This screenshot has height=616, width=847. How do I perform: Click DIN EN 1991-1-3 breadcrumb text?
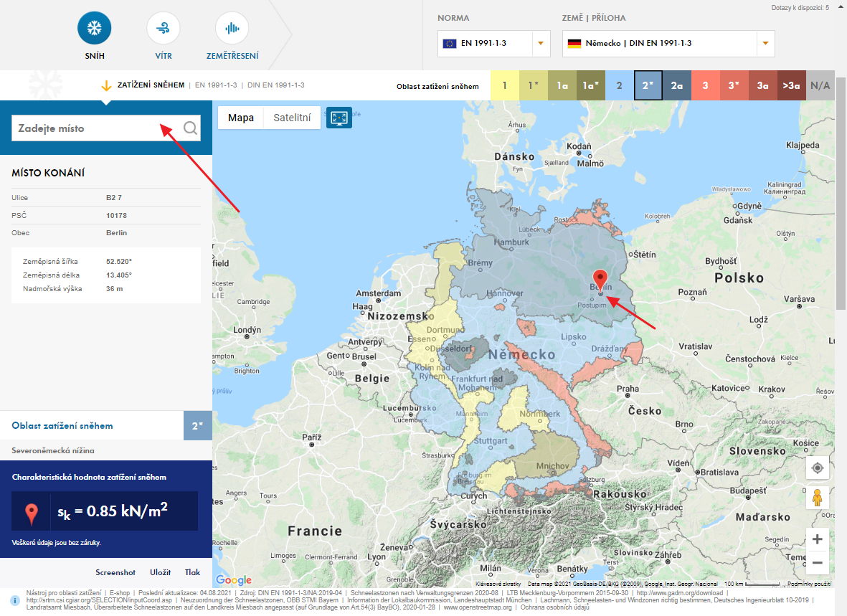click(x=276, y=85)
